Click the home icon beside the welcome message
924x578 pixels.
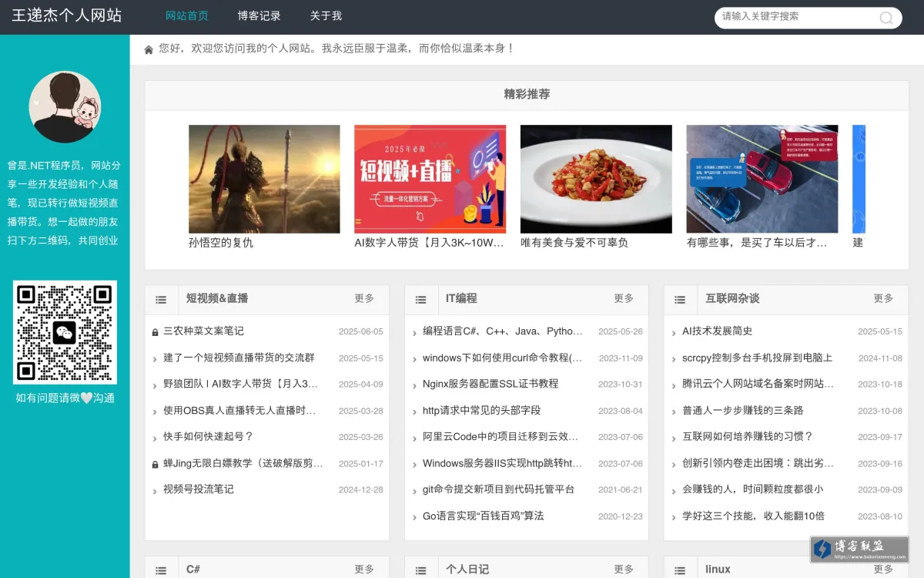click(x=149, y=49)
